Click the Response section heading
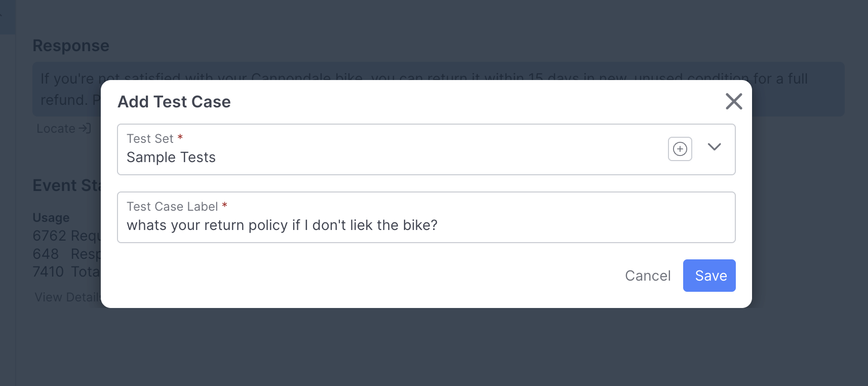This screenshot has height=386, width=868. tap(71, 46)
